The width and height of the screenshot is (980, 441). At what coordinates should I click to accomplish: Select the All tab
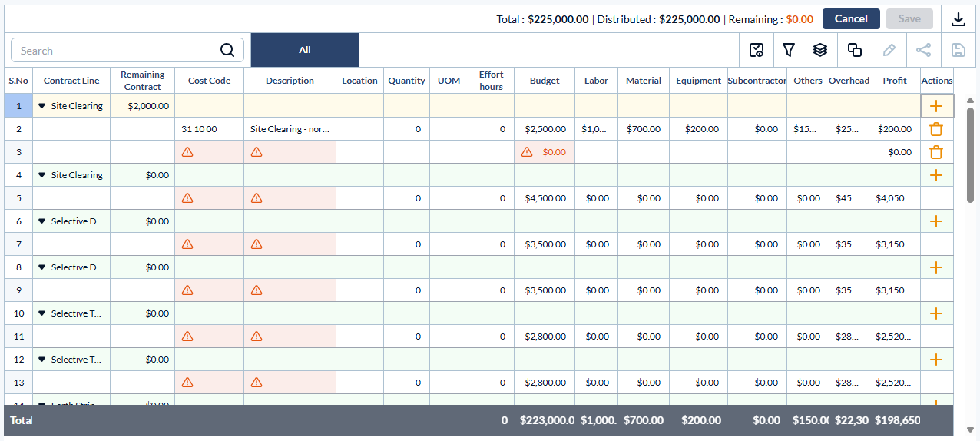pos(305,50)
